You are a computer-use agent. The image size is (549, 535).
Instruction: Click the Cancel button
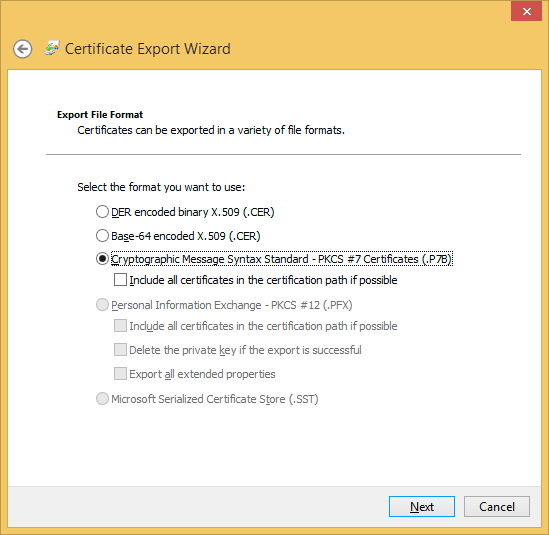click(x=497, y=506)
